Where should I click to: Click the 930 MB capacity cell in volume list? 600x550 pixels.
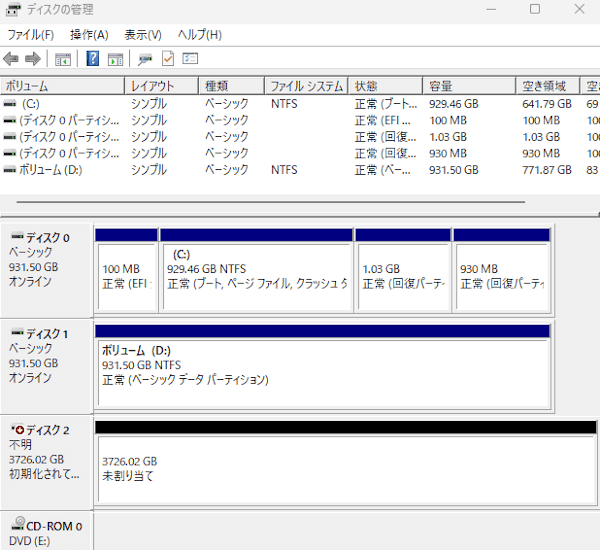coord(448,153)
